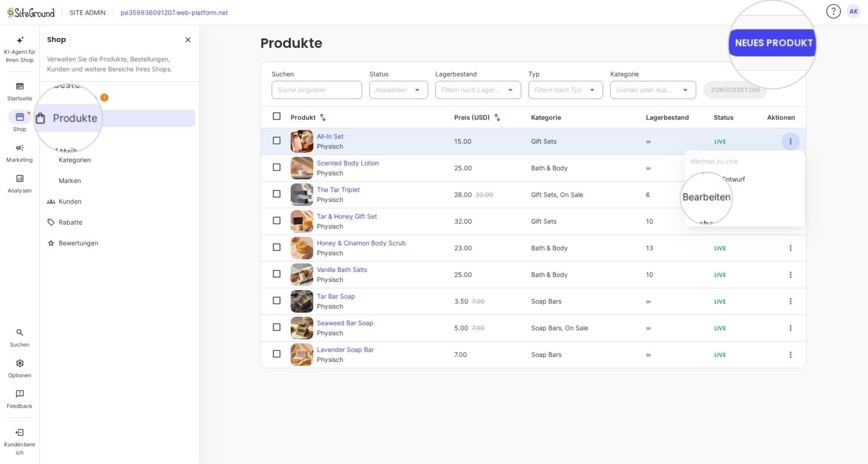This screenshot has height=464, width=868.
Task: Click the SITE ADMIN label
Action: tap(88, 13)
